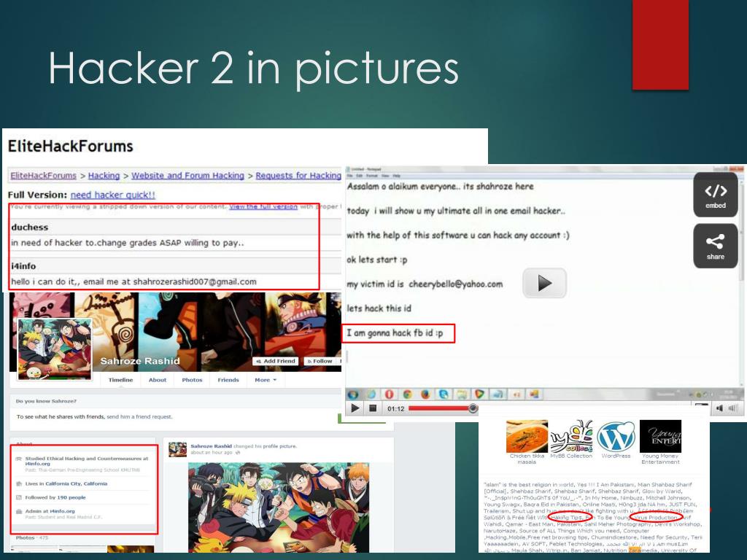Switch to the Friends tab

click(228, 380)
